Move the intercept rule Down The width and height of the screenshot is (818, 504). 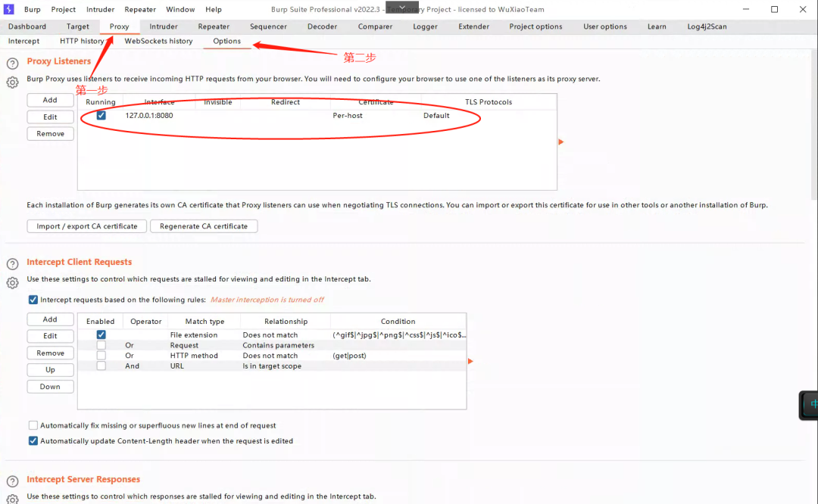click(x=50, y=387)
